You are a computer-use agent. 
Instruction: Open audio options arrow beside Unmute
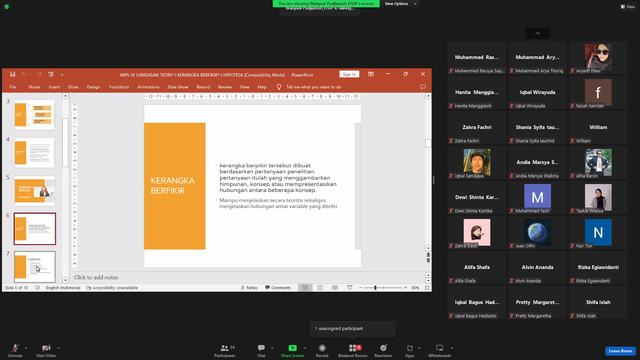[x=26, y=348]
